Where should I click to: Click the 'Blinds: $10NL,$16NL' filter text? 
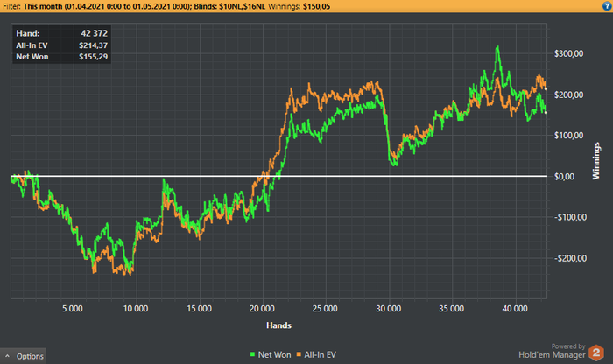pos(229,6)
